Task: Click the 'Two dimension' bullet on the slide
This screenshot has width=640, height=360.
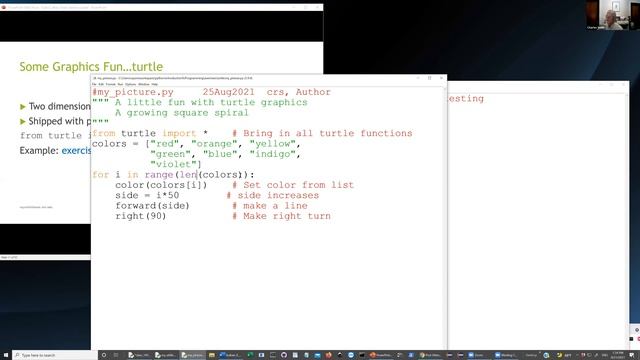Action: click(60, 107)
